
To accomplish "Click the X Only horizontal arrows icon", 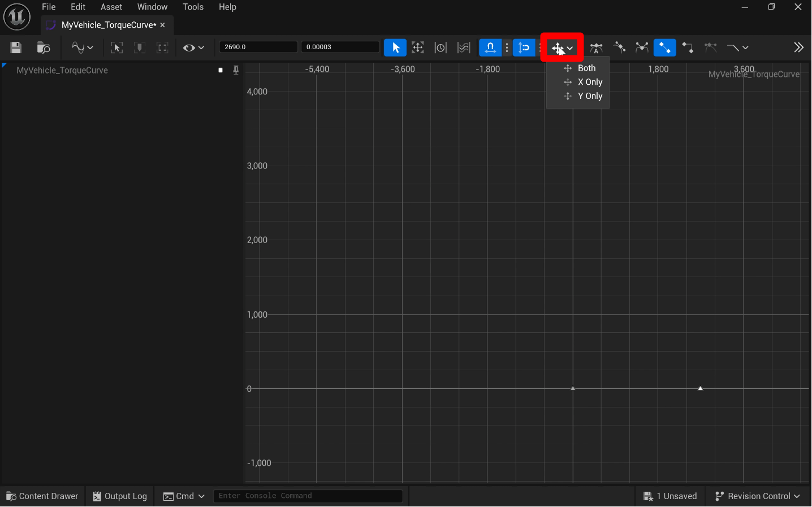I will 568,82.
